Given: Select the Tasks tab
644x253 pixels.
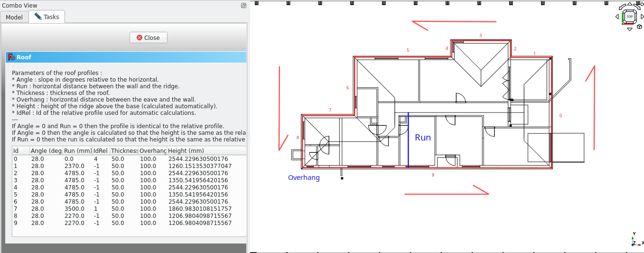Looking at the screenshot, I should [x=47, y=17].
